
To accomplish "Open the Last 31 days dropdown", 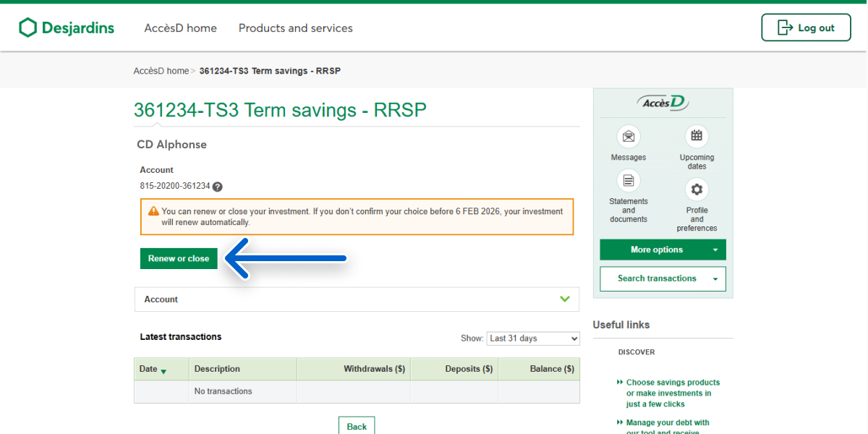I will pos(533,339).
